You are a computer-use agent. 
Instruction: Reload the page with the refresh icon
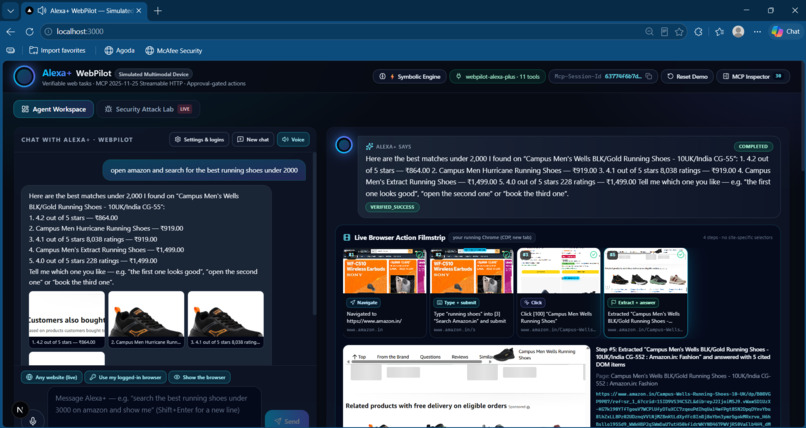pyautogui.click(x=29, y=32)
